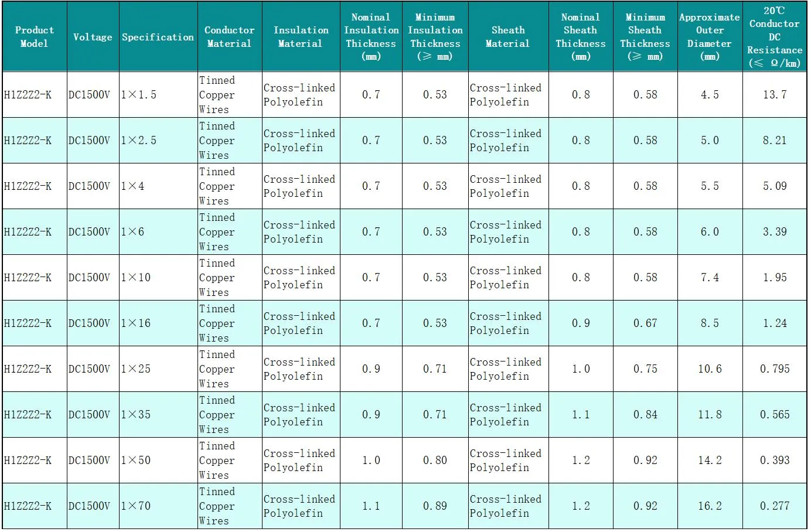Click nominal sheath thickness 0.9
Viewport: 811px width, 532px height.
click(x=581, y=323)
